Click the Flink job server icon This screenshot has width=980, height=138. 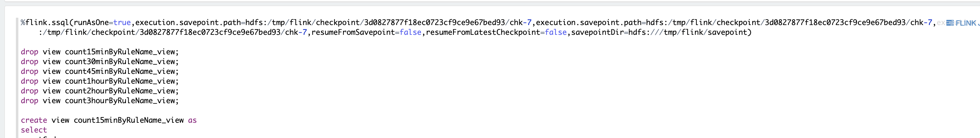949,23
